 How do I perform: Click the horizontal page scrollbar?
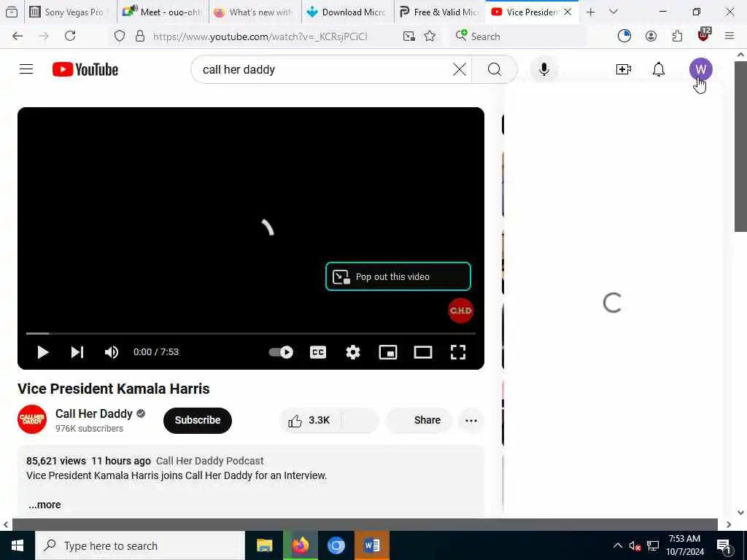point(365,524)
